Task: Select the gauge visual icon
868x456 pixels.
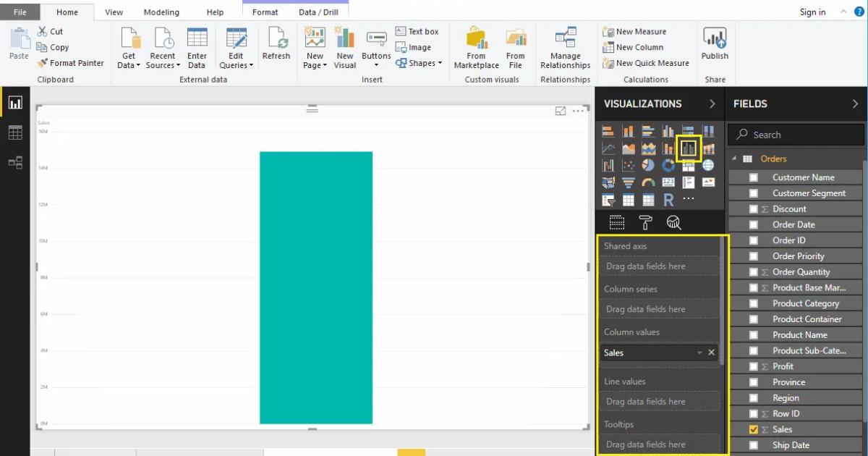Action: pos(648,182)
